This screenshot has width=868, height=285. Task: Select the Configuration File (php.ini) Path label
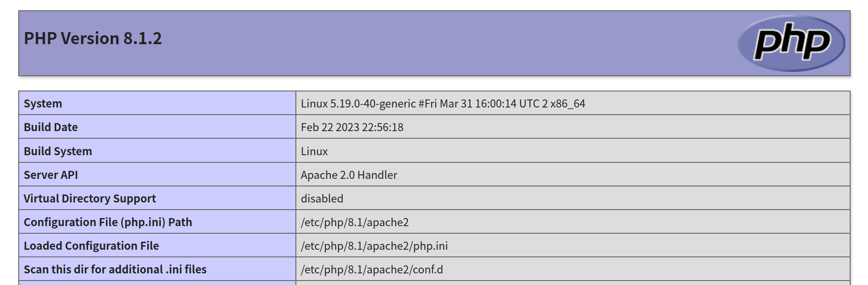(x=108, y=222)
